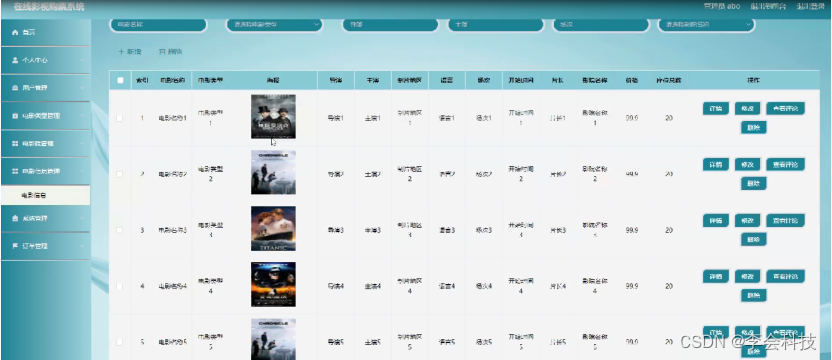The image size is (832, 360).
Task: Click the row 删除 button for 电影名称4
Action: 753,295
